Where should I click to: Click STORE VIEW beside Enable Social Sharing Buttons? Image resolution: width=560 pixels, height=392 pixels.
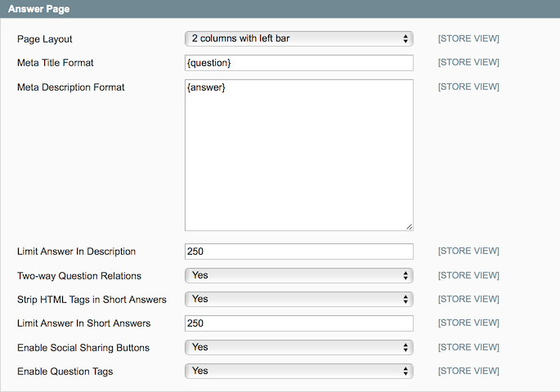[x=468, y=347]
